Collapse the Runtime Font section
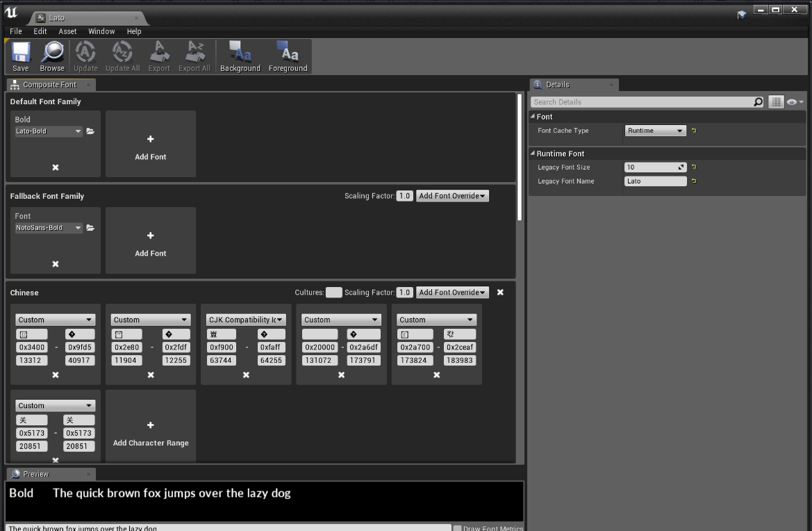 tap(533, 154)
